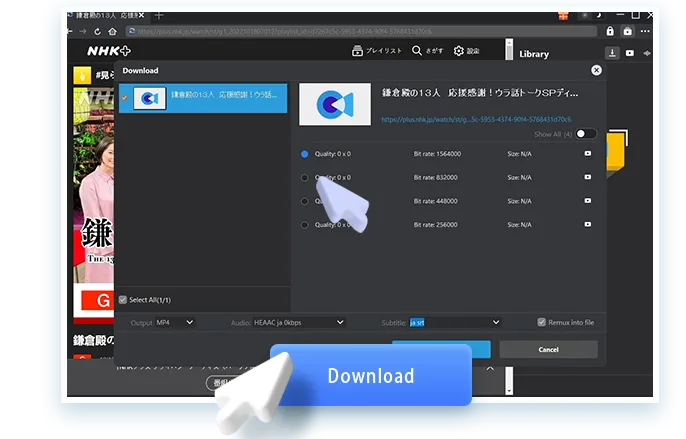The image size is (686, 439).
Task: Select the 鎌倉殿の13人 item in download list
Action: coord(203,98)
